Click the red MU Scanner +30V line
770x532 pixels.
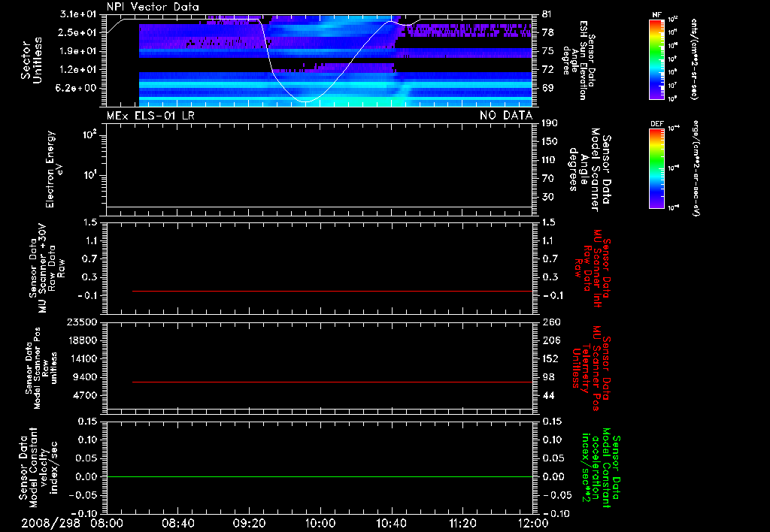pyautogui.click(x=332, y=291)
